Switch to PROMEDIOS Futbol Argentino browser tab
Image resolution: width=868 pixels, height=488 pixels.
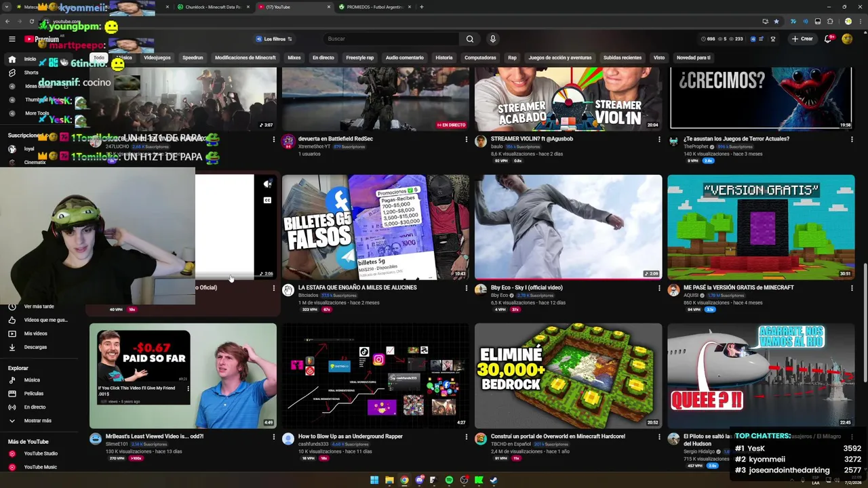[374, 7]
